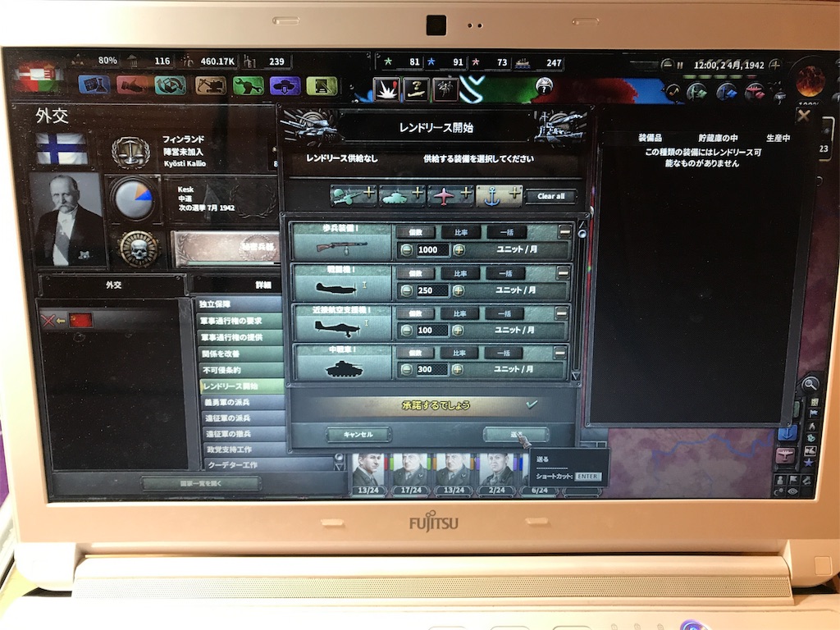
Task: Open the research screen icon
Action: coord(94,84)
